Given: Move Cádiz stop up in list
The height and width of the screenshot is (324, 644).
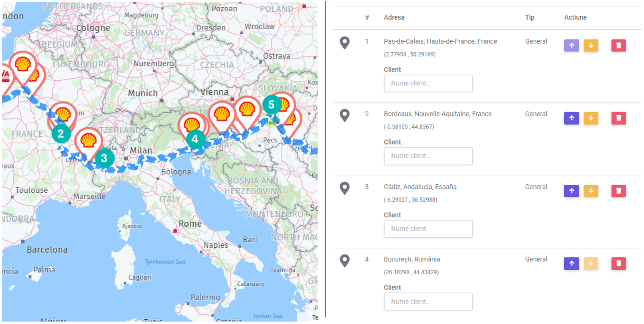Looking at the screenshot, I should (571, 191).
